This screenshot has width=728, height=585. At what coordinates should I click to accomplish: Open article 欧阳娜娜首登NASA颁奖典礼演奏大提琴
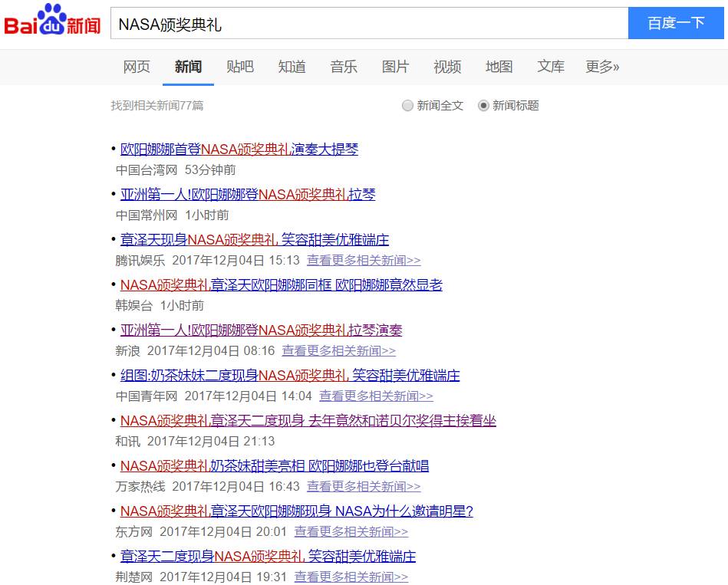[x=239, y=149]
